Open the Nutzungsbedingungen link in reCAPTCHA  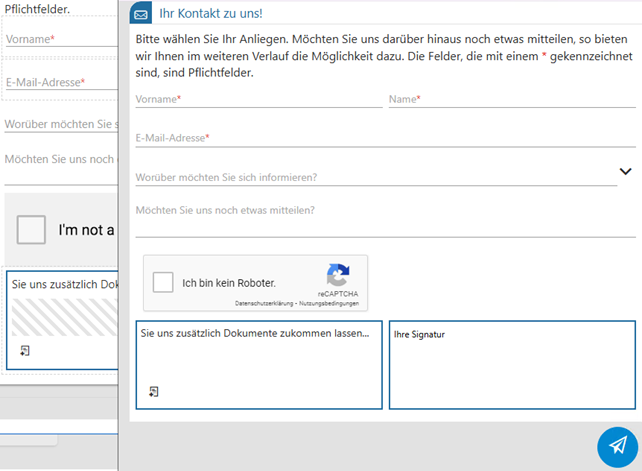[329, 303]
